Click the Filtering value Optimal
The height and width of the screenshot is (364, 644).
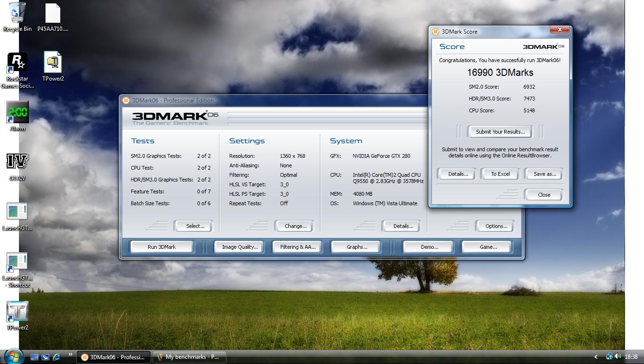tap(288, 175)
